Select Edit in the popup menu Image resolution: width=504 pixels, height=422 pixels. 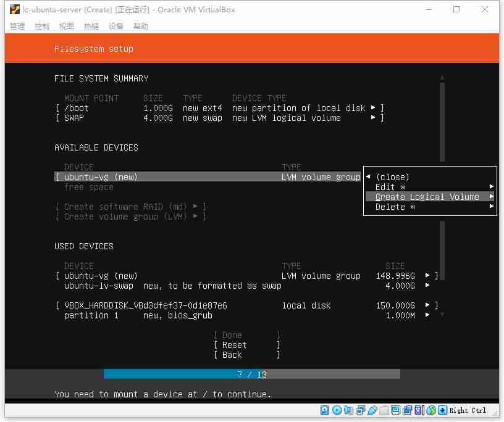coord(430,187)
